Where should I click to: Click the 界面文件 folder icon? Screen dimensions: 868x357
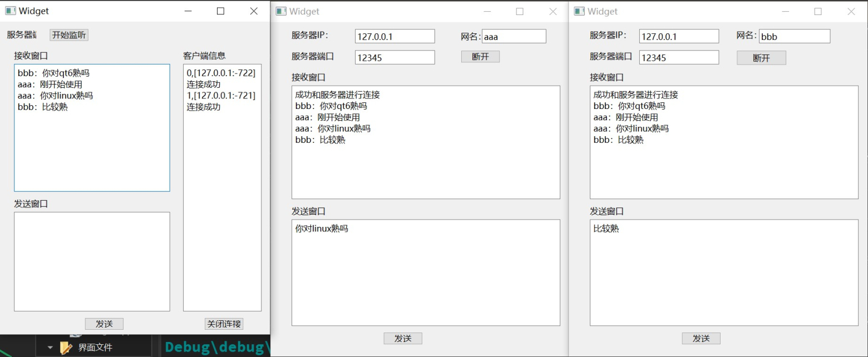coord(66,348)
